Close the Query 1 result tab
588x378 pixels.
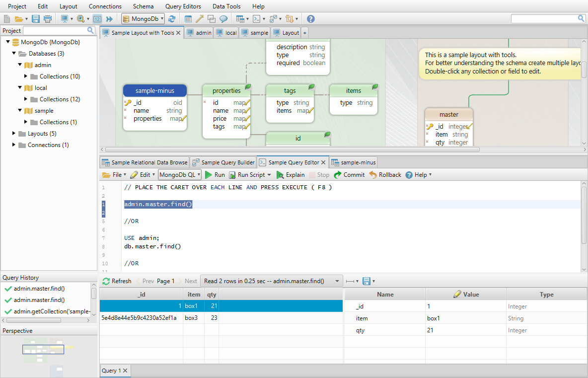(125, 371)
